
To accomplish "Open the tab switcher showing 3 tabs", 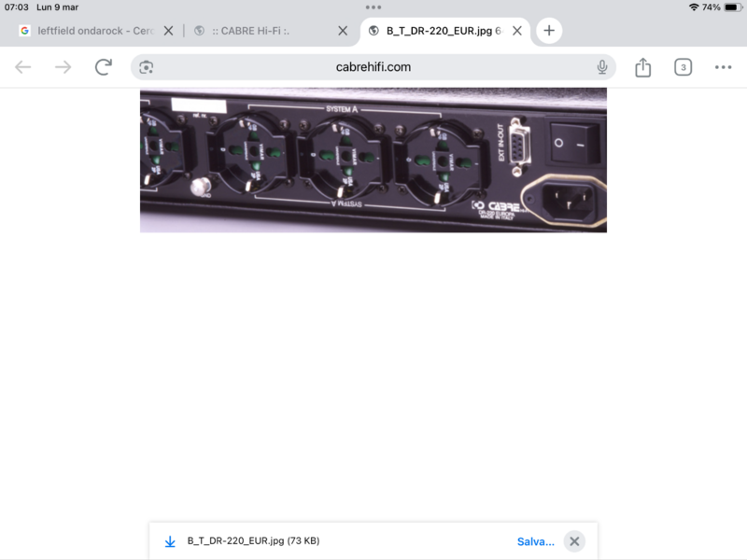I will pyautogui.click(x=683, y=66).
